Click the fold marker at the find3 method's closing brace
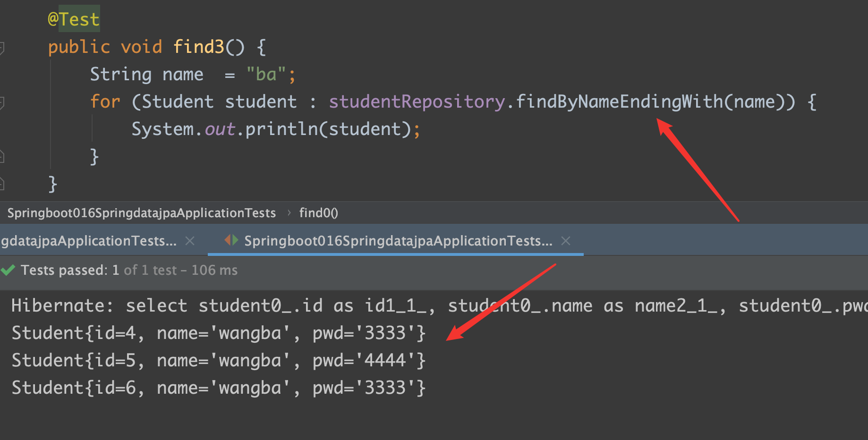The width and height of the screenshot is (868, 440). pyautogui.click(x=2, y=184)
